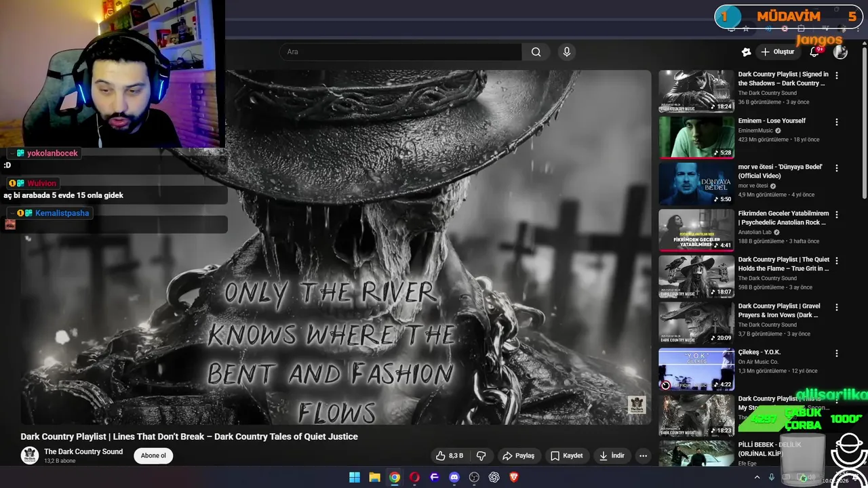Open The Quiet Holds the Flame thumbnail

pyautogui.click(x=696, y=276)
